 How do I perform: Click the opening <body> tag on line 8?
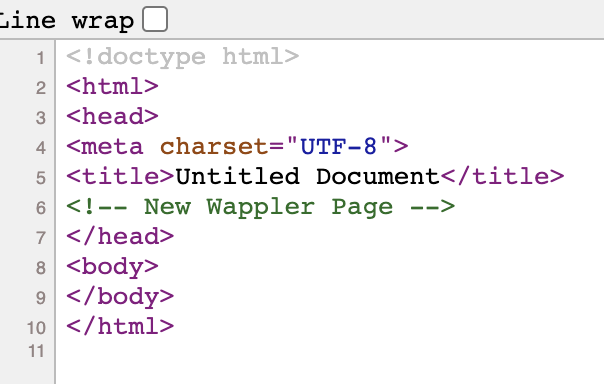(x=112, y=267)
